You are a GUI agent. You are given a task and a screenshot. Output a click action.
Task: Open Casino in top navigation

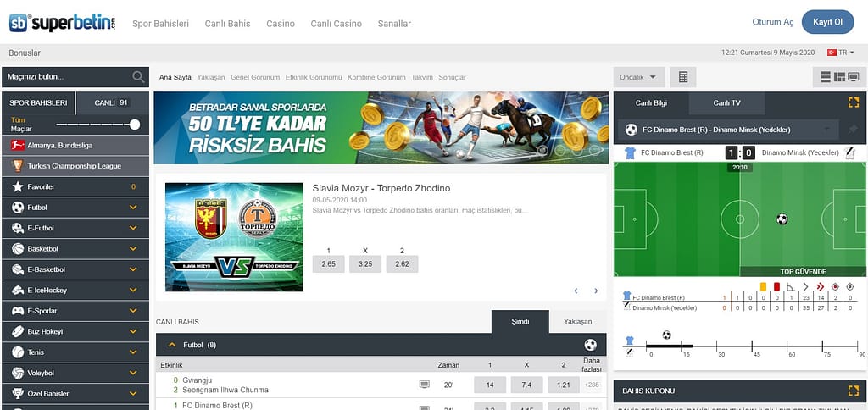point(281,24)
